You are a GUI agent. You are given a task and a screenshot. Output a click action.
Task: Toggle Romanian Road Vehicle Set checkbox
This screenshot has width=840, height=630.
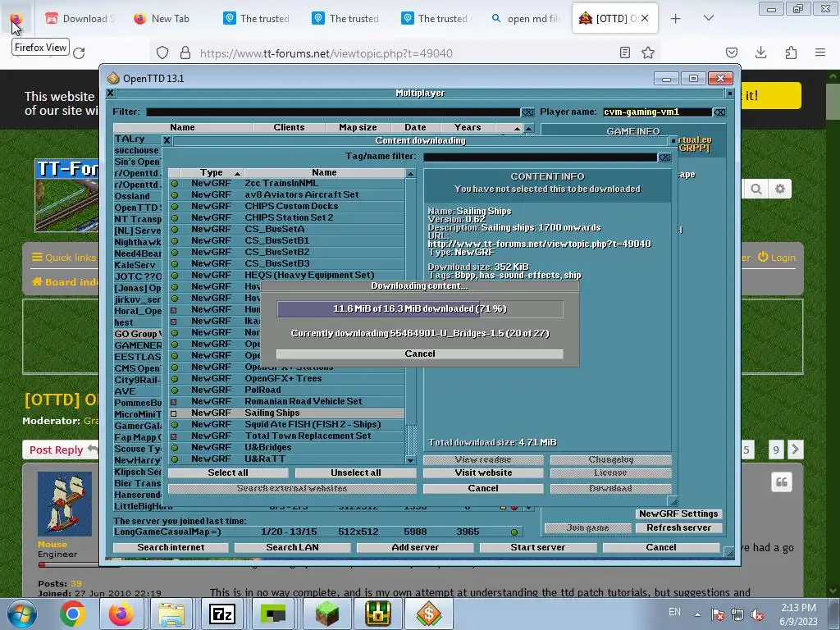(x=174, y=402)
